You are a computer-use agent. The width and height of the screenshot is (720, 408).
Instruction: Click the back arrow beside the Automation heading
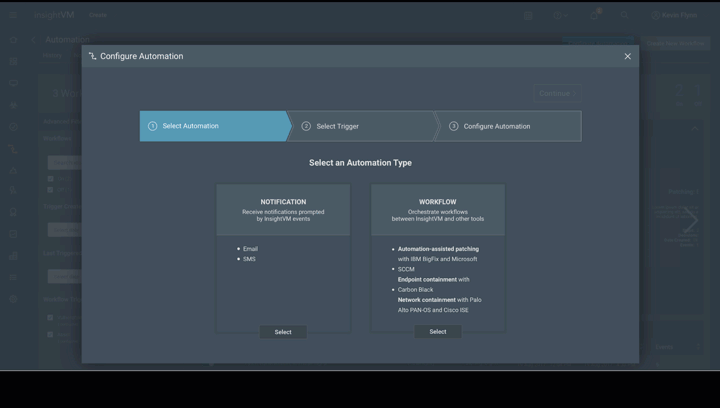33,40
